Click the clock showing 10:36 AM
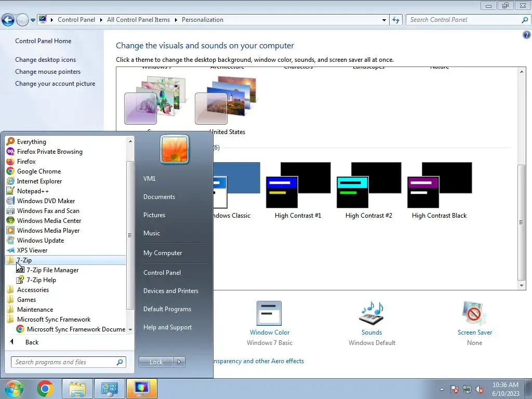 coord(505,385)
